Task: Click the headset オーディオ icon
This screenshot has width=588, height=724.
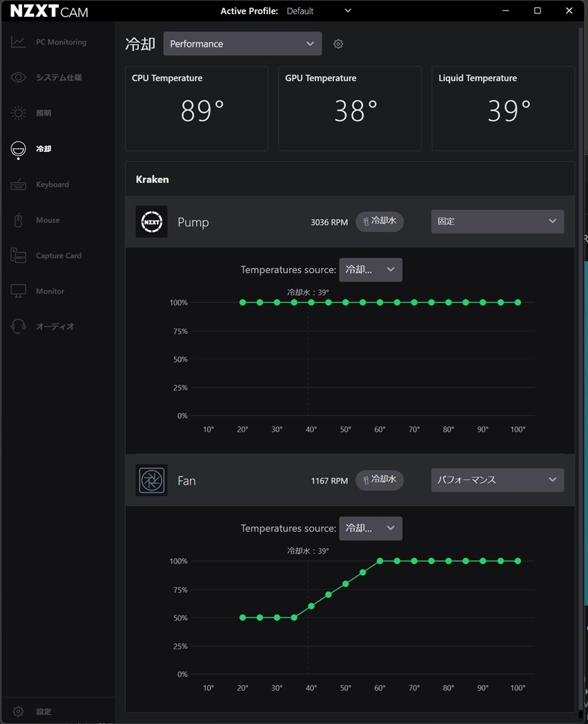Action: point(18,327)
